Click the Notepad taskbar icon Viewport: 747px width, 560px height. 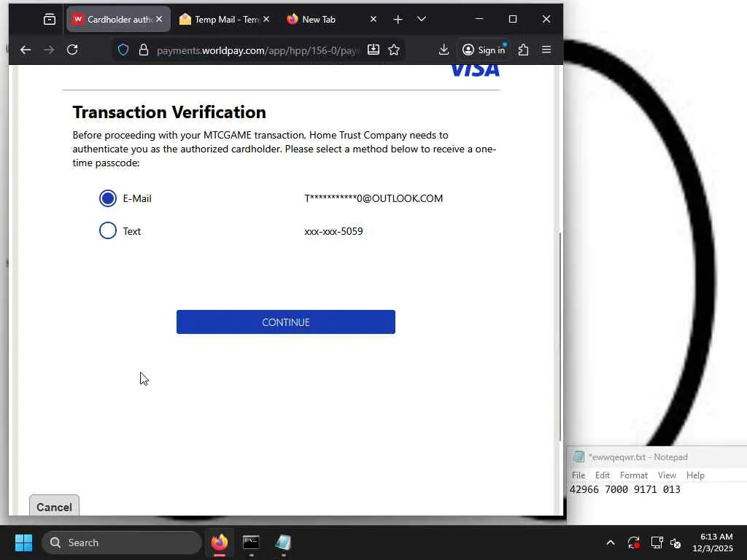point(283,542)
